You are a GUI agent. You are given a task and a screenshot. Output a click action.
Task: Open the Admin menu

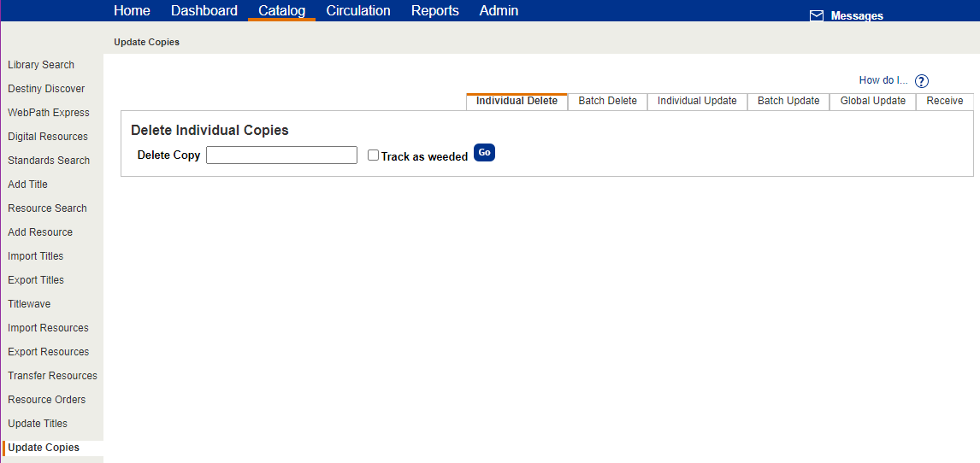pyautogui.click(x=499, y=10)
